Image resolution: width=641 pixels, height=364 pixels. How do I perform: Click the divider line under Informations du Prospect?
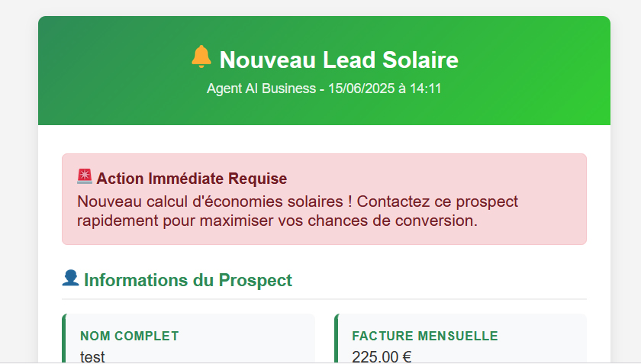click(x=324, y=299)
